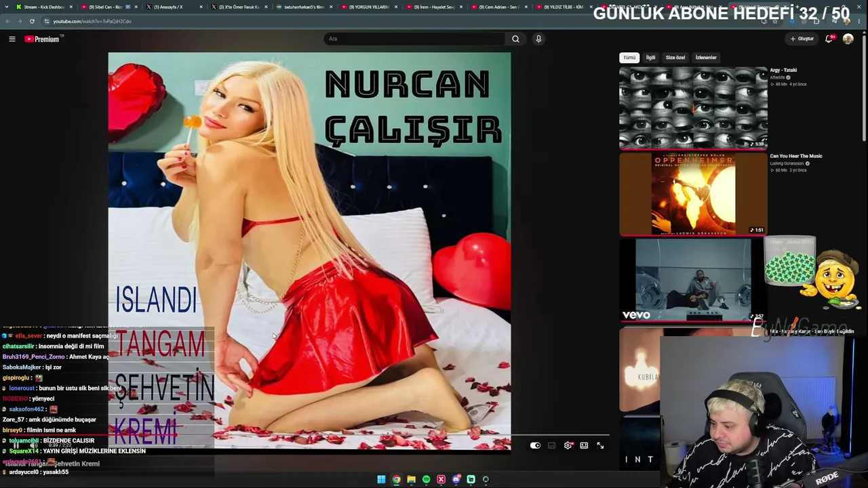Close the Stream - Kick Dashboard tab
This screenshot has height=488, width=868.
pyautogui.click(x=71, y=7)
